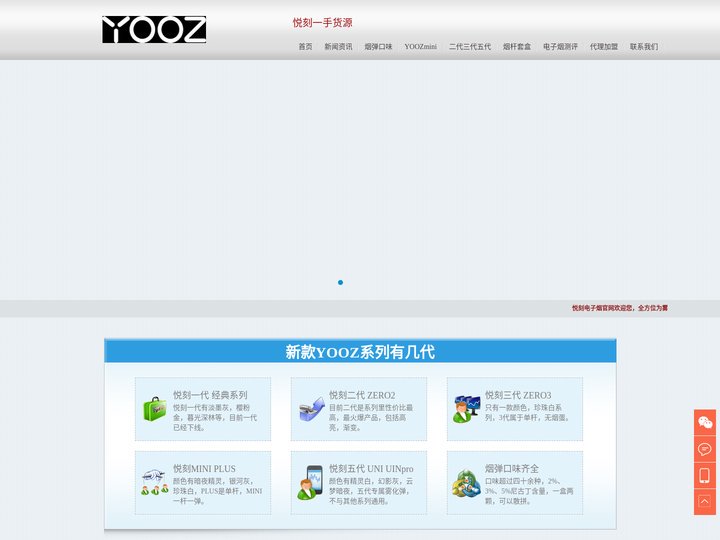
Task: Open the 悦刻一代 经典系列 title link
Action: pos(210,395)
